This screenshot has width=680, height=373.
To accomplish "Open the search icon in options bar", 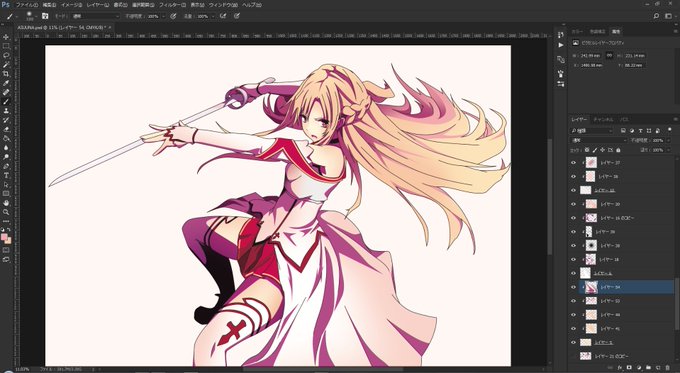I will pyautogui.click(x=656, y=16).
